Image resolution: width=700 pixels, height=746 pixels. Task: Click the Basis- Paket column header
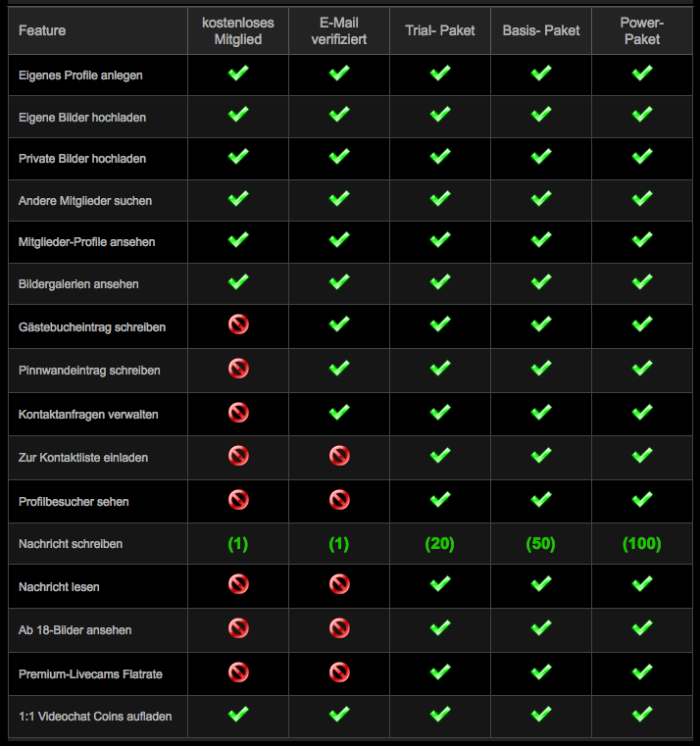tap(541, 31)
